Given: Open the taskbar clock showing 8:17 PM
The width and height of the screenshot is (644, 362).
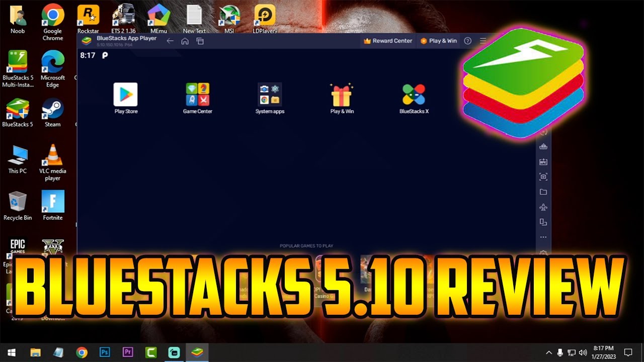Looking at the screenshot, I should pos(603,352).
